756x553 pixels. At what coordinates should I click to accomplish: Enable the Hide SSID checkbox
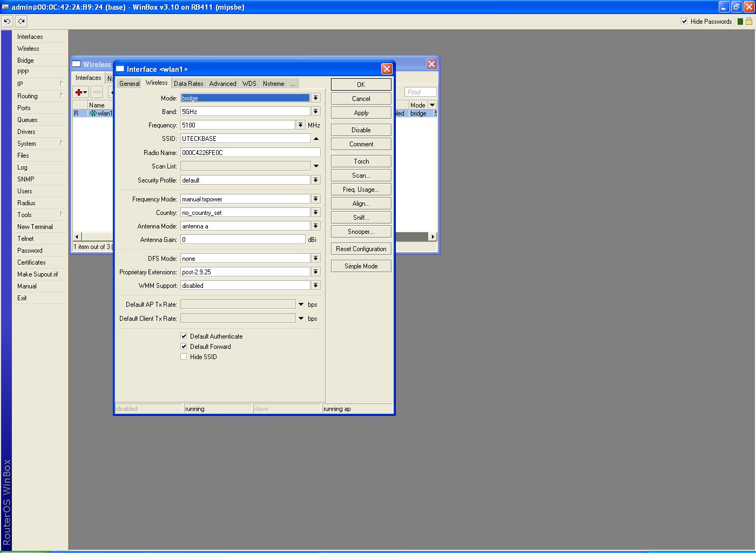point(184,356)
